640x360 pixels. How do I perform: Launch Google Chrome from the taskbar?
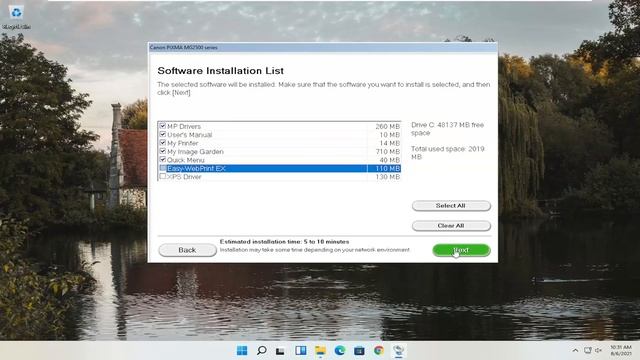click(379, 351)
